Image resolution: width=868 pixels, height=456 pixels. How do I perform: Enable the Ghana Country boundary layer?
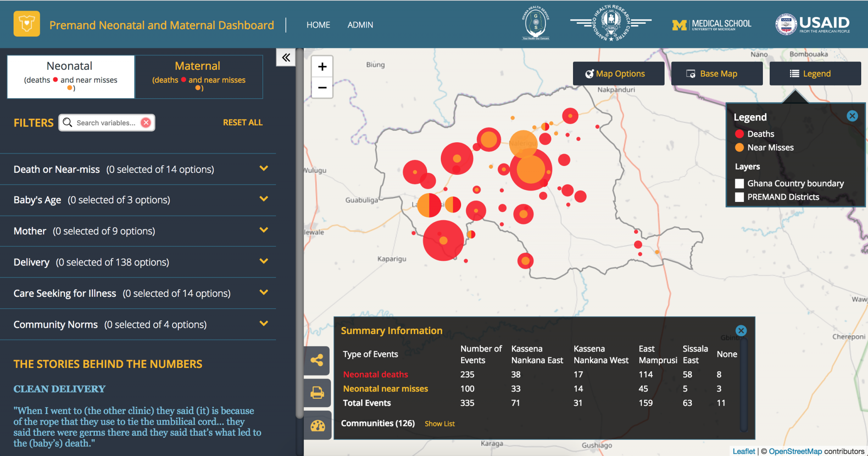click(740, 183)
